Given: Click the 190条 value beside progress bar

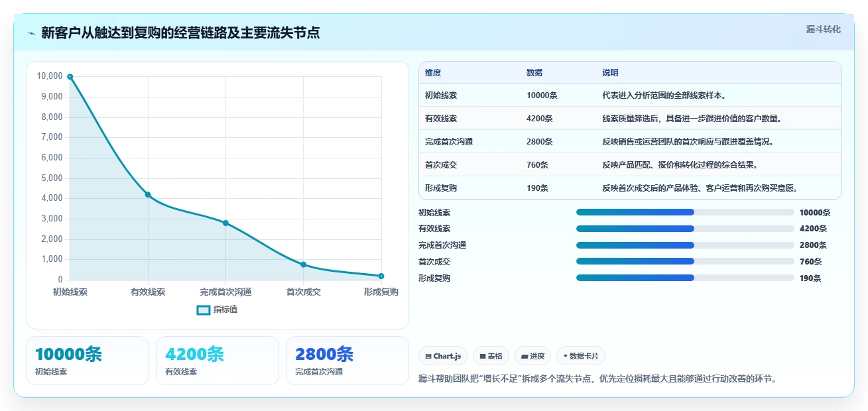Looking at the screenshot, I should pos(811,278).
